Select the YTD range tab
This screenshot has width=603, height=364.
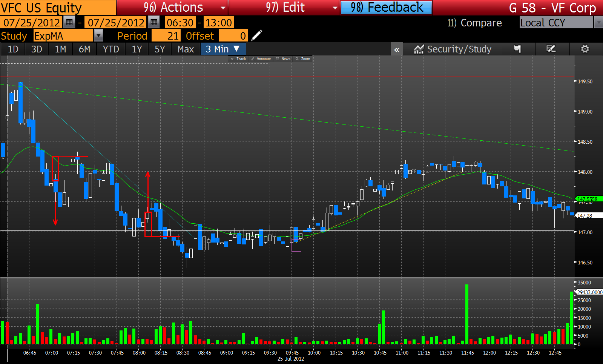(111, 49)
